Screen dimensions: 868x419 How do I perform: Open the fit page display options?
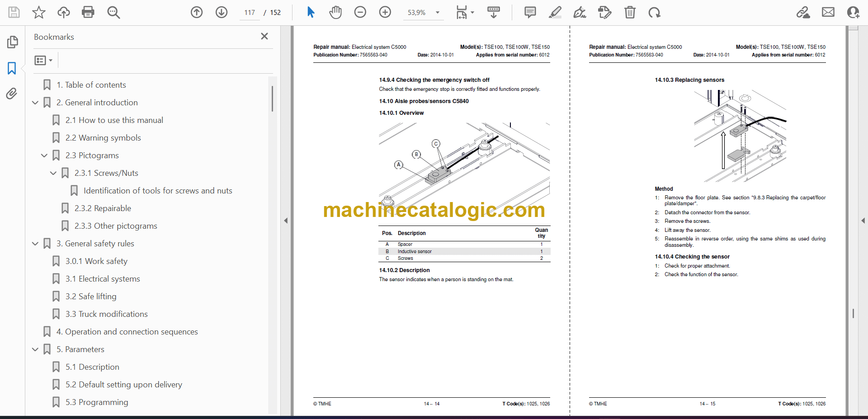coord(465,12)
